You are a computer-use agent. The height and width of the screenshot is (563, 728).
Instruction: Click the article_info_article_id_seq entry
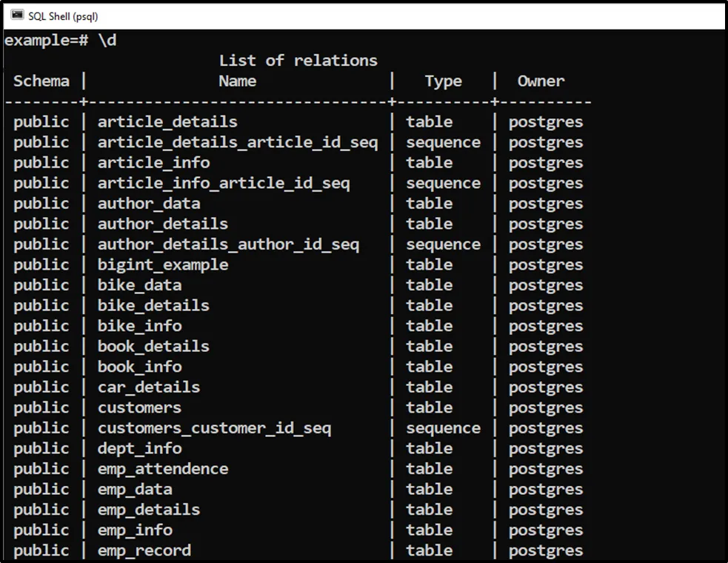(x=223, y=183)
